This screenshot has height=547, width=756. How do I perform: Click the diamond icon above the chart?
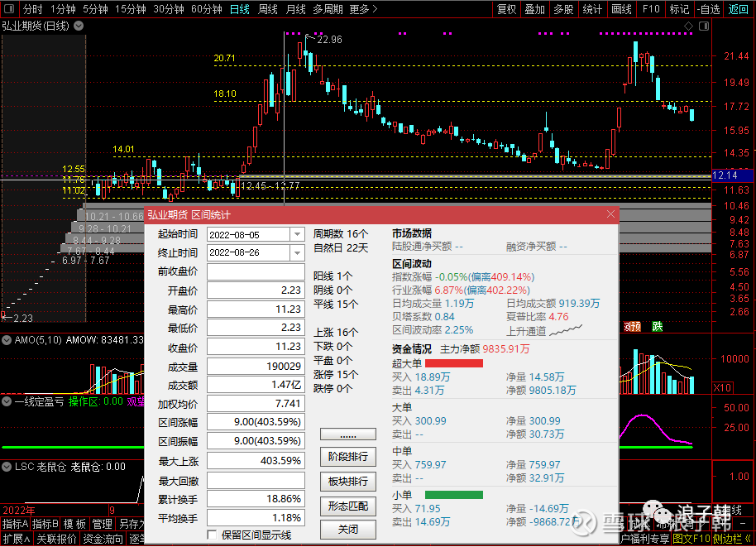pos(688,26)
